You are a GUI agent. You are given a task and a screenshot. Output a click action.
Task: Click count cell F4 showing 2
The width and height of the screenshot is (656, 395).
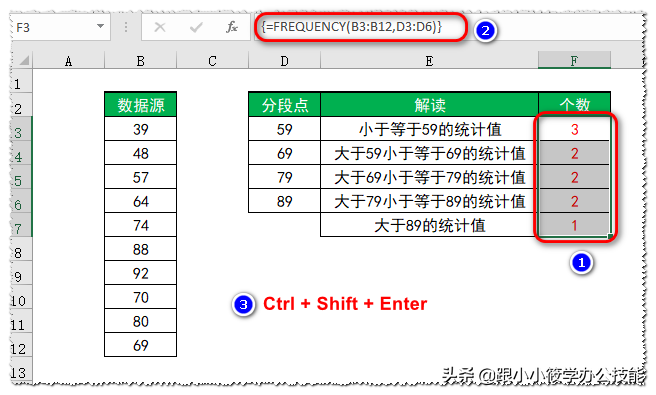pyautogui.click(x=574, y=153)
